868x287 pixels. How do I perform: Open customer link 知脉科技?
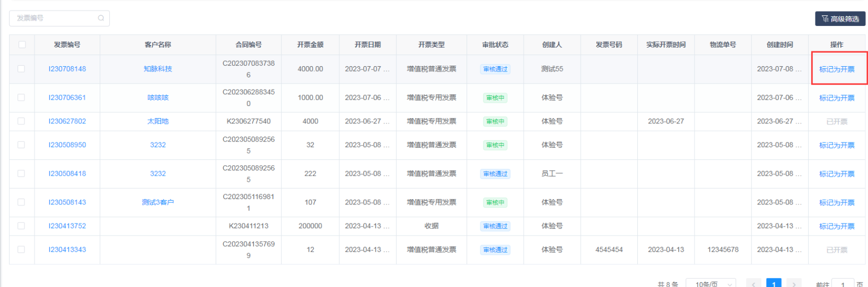tap(158, 69)
